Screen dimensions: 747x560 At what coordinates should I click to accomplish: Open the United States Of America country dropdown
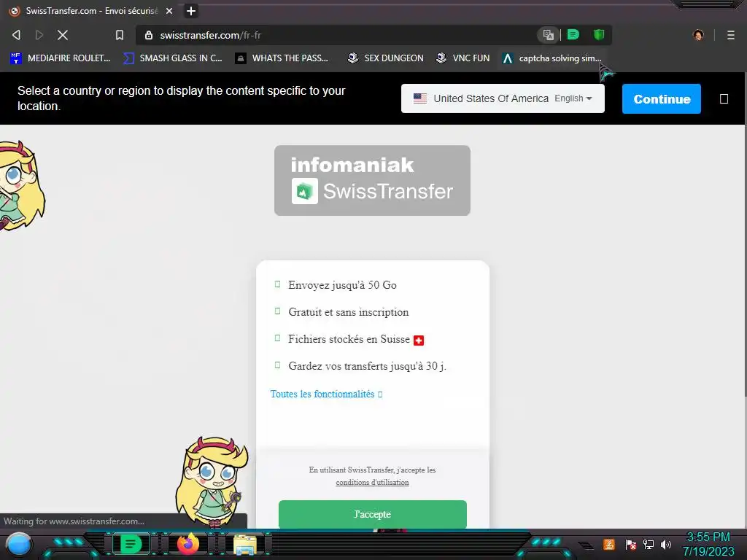(x=503, y=98)
